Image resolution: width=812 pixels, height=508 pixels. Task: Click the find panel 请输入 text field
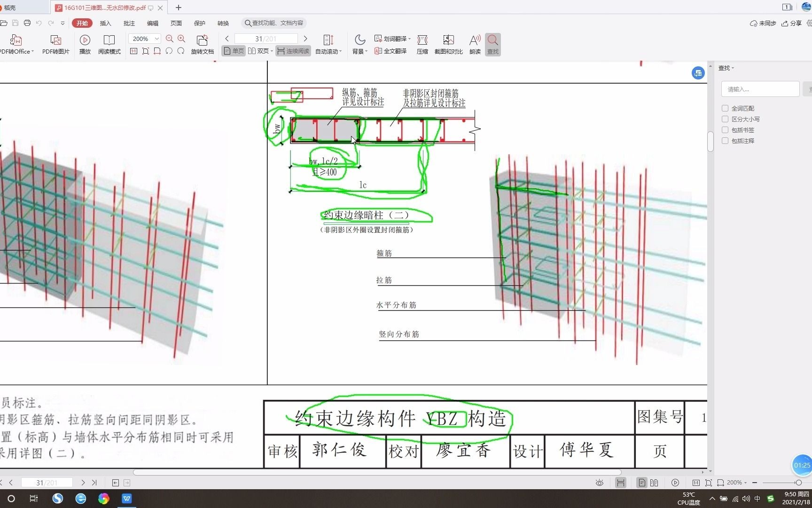760,89
